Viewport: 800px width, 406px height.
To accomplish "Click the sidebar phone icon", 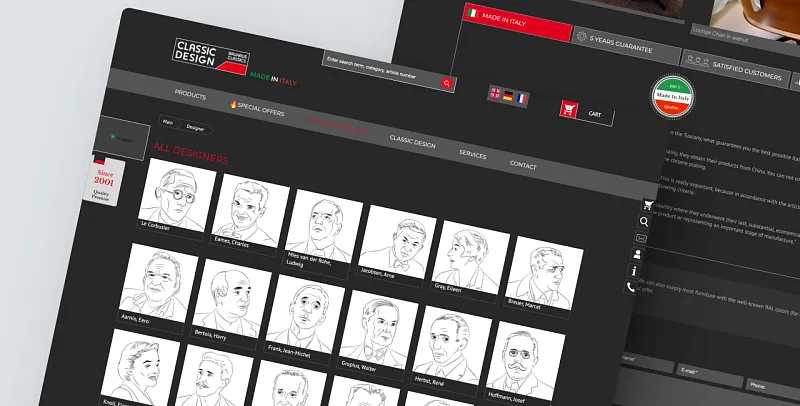I will [x=631, y=287].
